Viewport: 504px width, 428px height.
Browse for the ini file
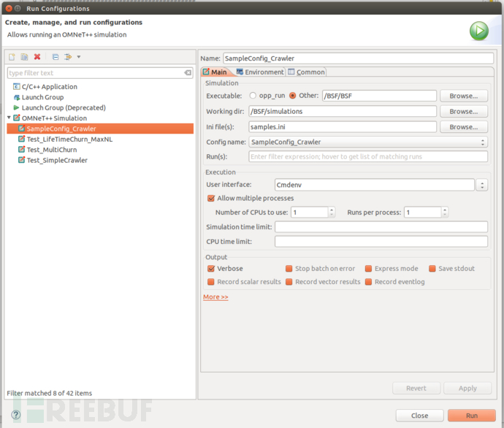coord(464,126)
